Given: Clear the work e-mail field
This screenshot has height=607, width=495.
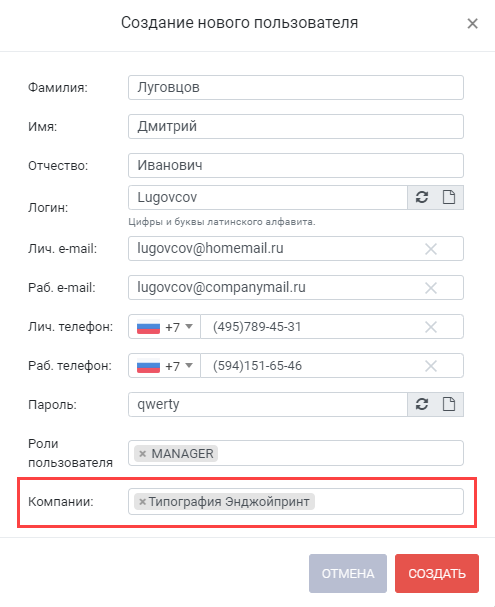Looking at the screenshot, I should tap(431, 288).
